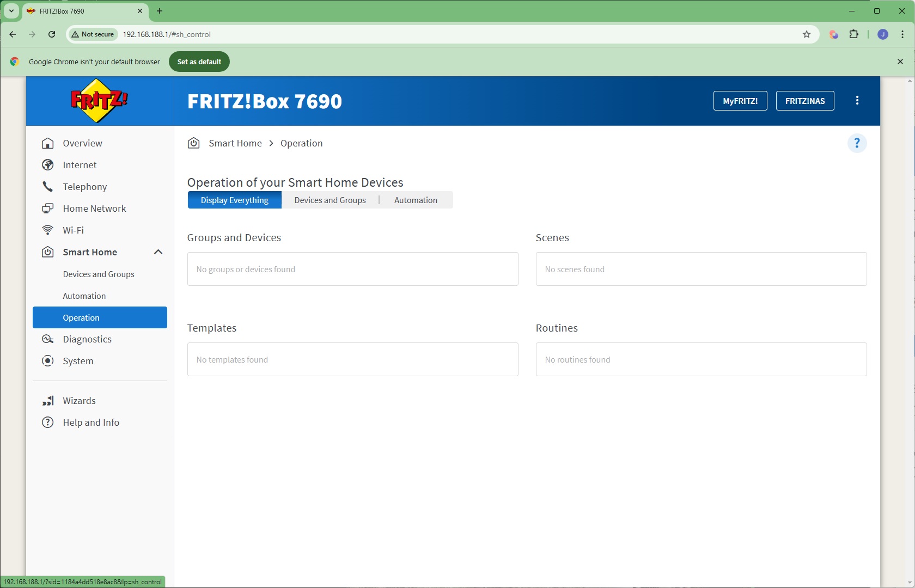Click the System circle icon
915x588 pixels.
pos(48,361)
